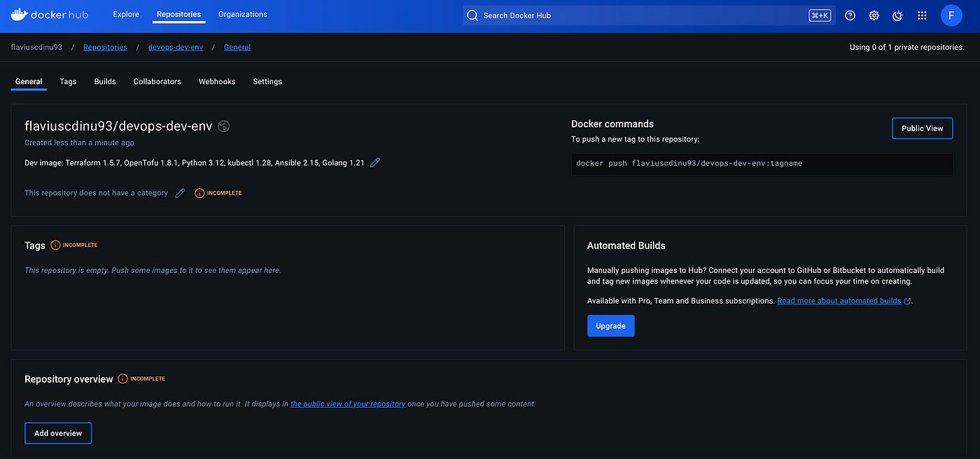Open the user avatar F menu
Screen dimensions: 980x459
pos(951,15)
